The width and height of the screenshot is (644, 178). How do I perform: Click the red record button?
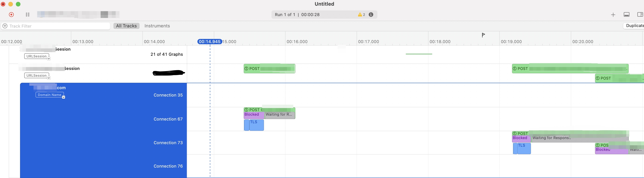click(x=11, y=15)
